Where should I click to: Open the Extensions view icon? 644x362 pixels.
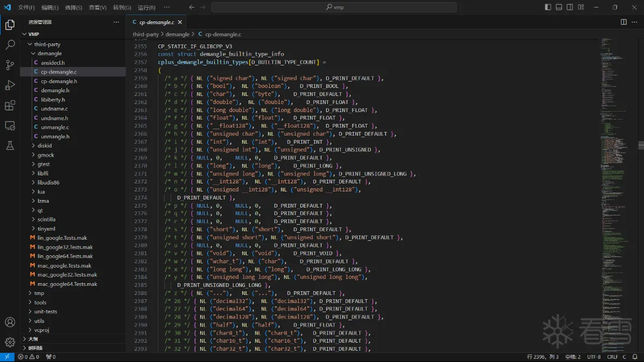point(10,106)
